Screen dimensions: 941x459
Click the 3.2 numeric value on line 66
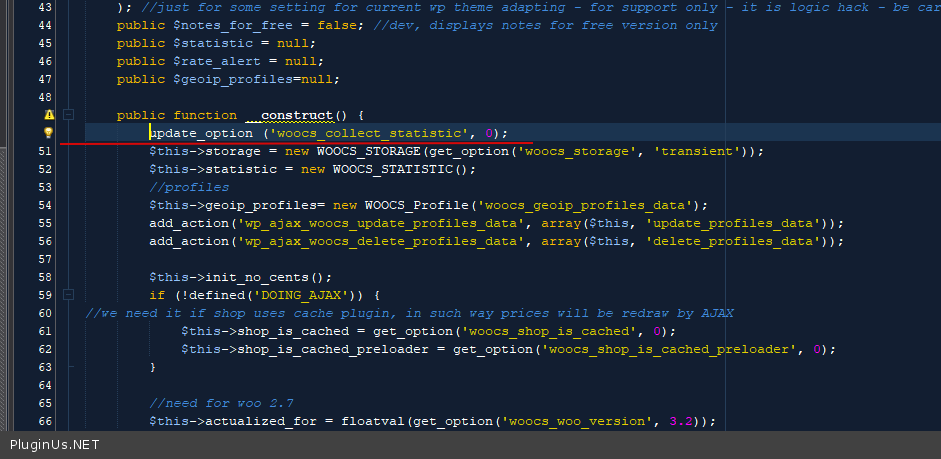(x=681, y=421)
